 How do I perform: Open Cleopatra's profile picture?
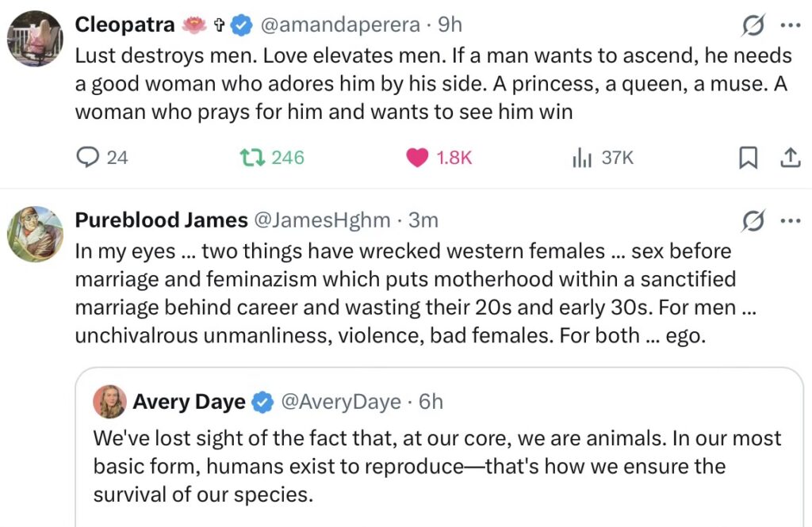pos(35,39)
